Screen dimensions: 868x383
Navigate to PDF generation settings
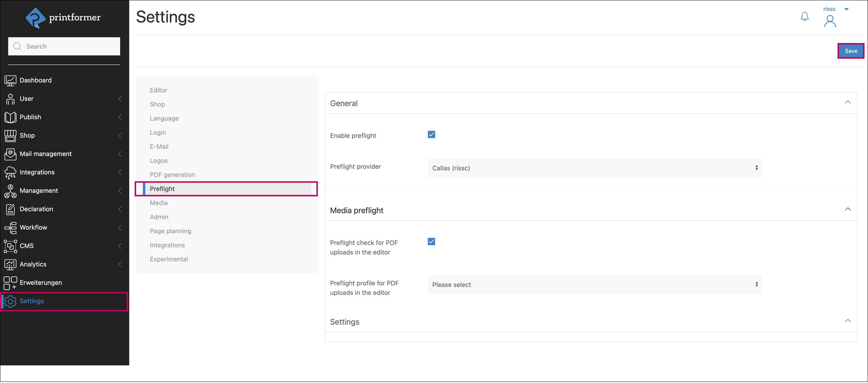[x=172, y=174]
